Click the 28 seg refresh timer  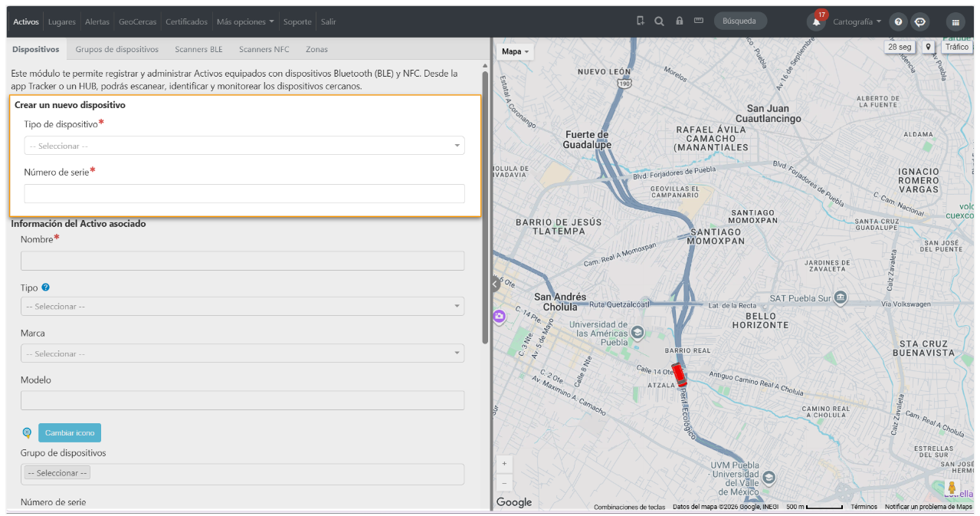(x=900, y=47)
